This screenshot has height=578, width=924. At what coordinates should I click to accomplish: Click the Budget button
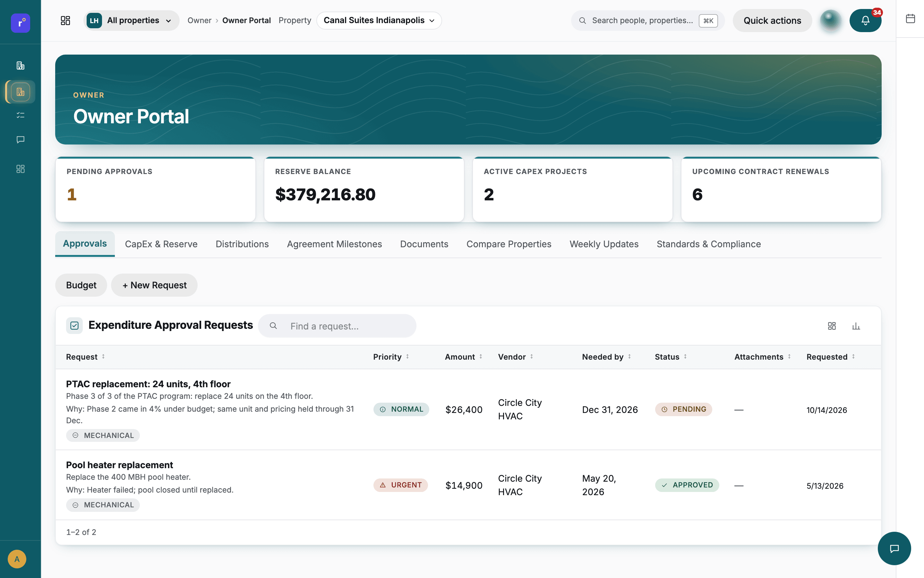coord(81,285)
